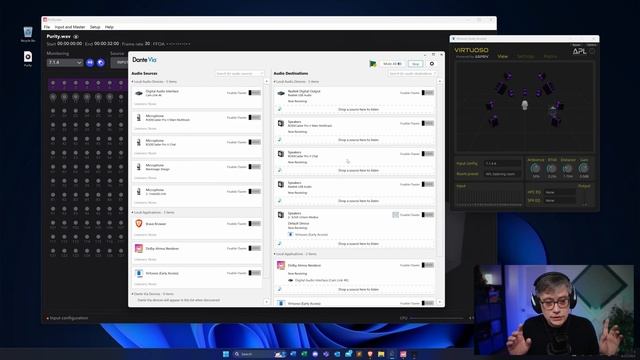Screen dimensions: 640x360
Task: Toggle Enable Dante for Dolby Atmos Renderer destination
Action: coord(428,265)
